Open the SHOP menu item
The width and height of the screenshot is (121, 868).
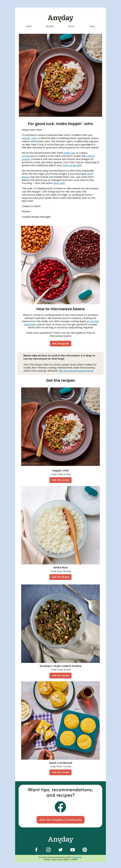pyautogui.click(x=29, y=26)
